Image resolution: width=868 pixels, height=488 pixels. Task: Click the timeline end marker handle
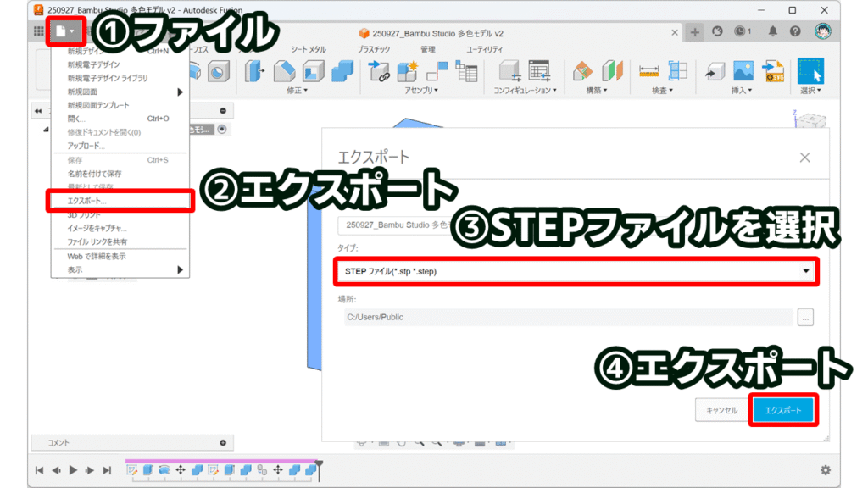click(319, 463)
